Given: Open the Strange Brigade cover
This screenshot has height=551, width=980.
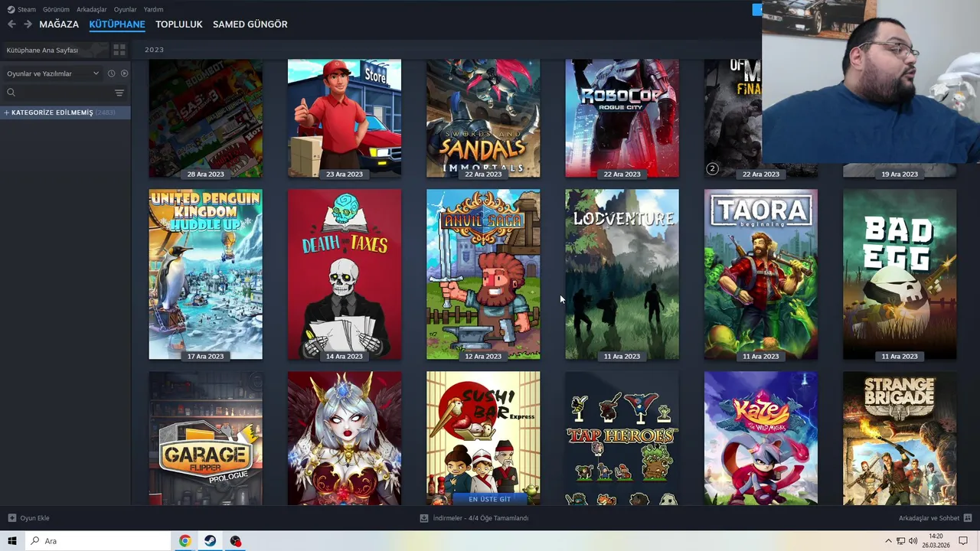Looking at the screenshot, I should (900, 439).
